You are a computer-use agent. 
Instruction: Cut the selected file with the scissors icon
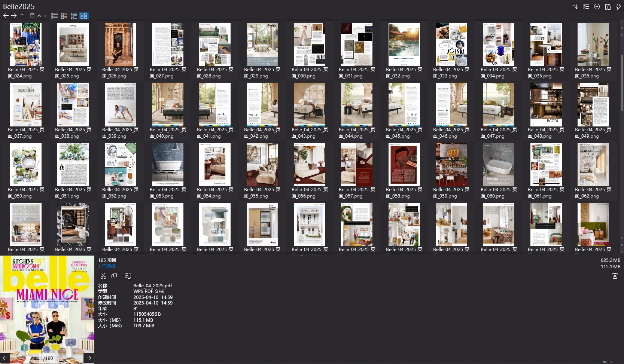[103, 276]
